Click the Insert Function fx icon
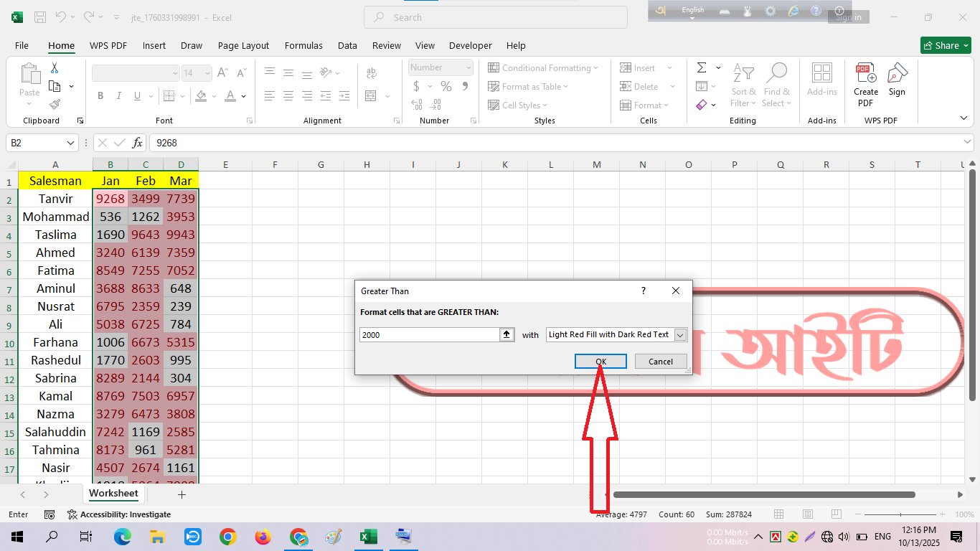The image size is (980, 551). tap(138, 143)
